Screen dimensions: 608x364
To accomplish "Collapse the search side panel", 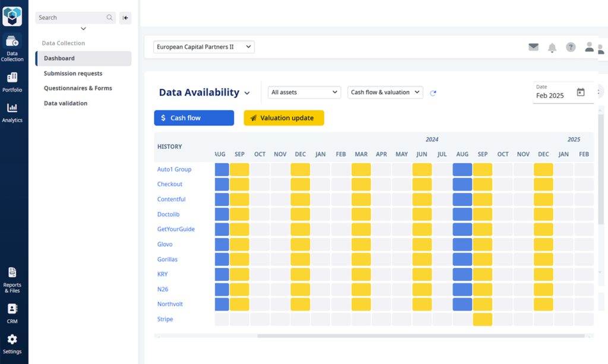I will click(125, 17).
